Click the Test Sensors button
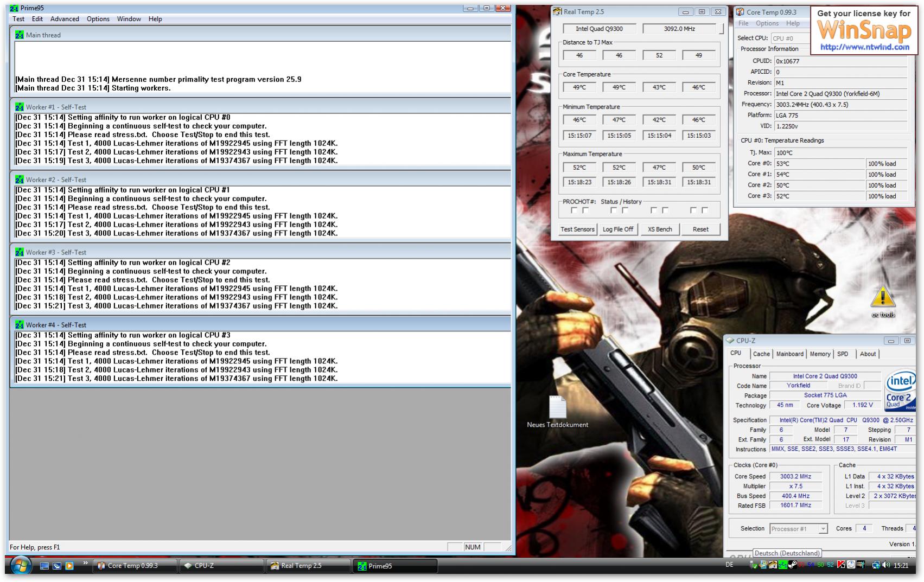The image size is (924, 582). point(577,229)
